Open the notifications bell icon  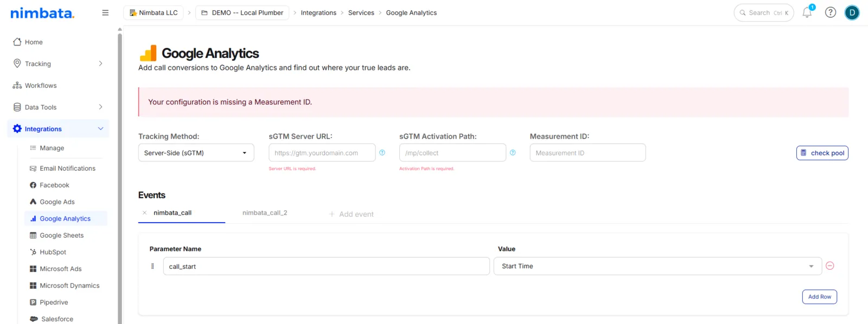coord(807,12)
